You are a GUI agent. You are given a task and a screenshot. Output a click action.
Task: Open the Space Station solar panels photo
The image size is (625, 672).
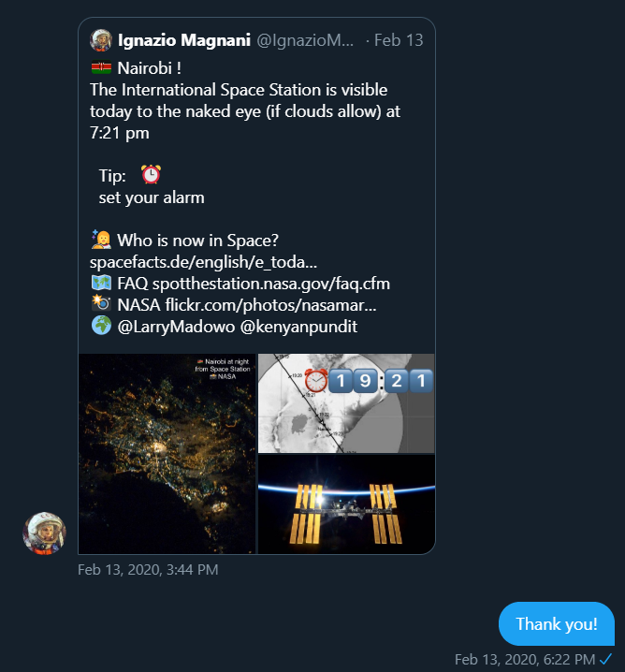pyautogui.click(x=346, y=504)
